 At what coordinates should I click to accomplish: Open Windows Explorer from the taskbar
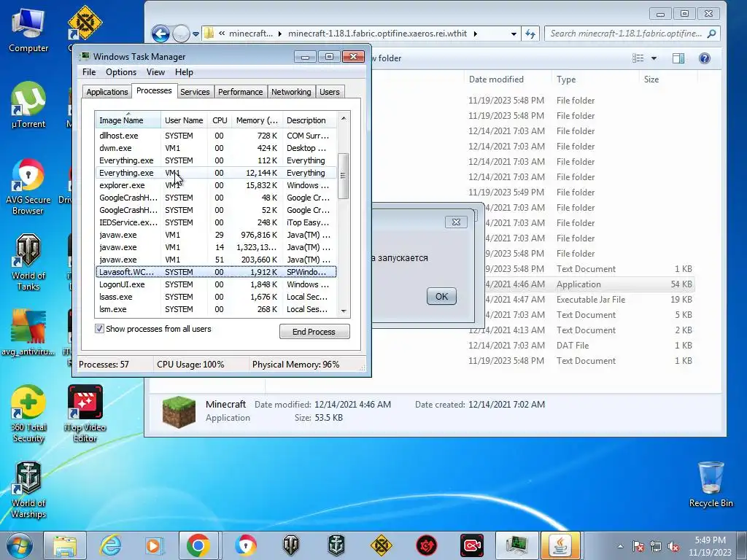point(65,545)
